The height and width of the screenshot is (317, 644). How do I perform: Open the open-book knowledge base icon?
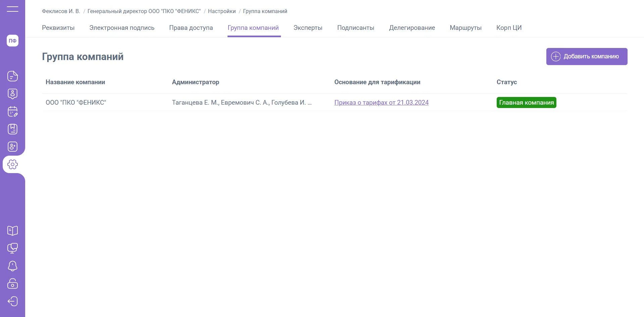pos(12,230)
